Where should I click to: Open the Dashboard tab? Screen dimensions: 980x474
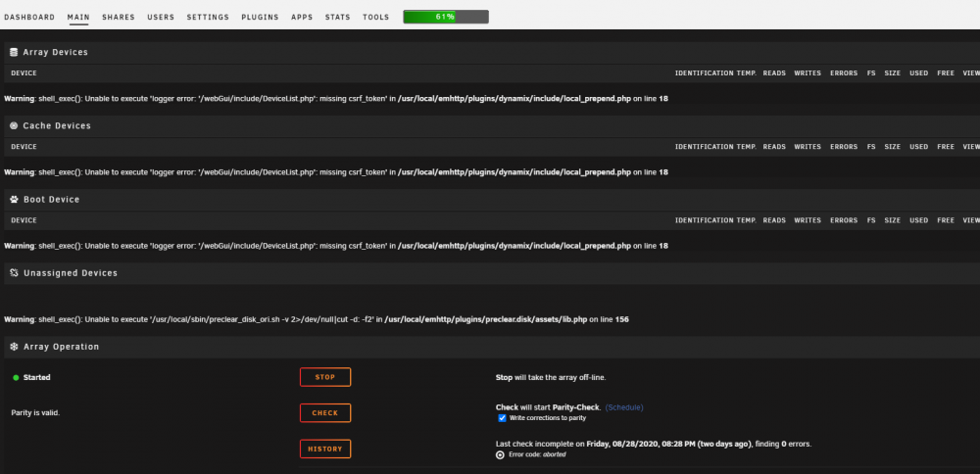pyautogui.click(x=29, y=17)
